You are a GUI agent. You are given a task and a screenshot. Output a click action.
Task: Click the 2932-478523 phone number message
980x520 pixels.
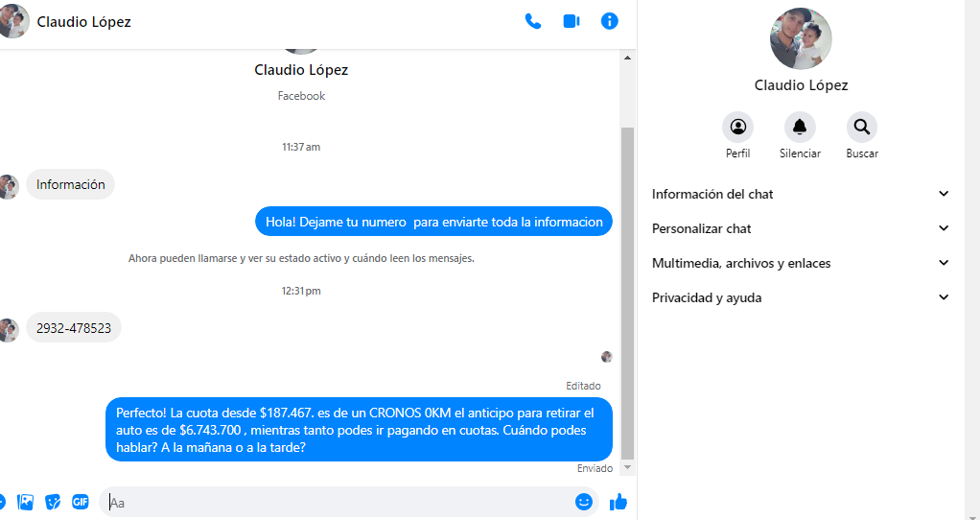(x=74, y=328)
